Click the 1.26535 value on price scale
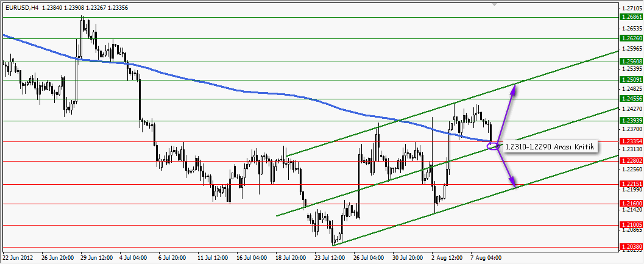This screenshot has height=264, width=644. 632,29
